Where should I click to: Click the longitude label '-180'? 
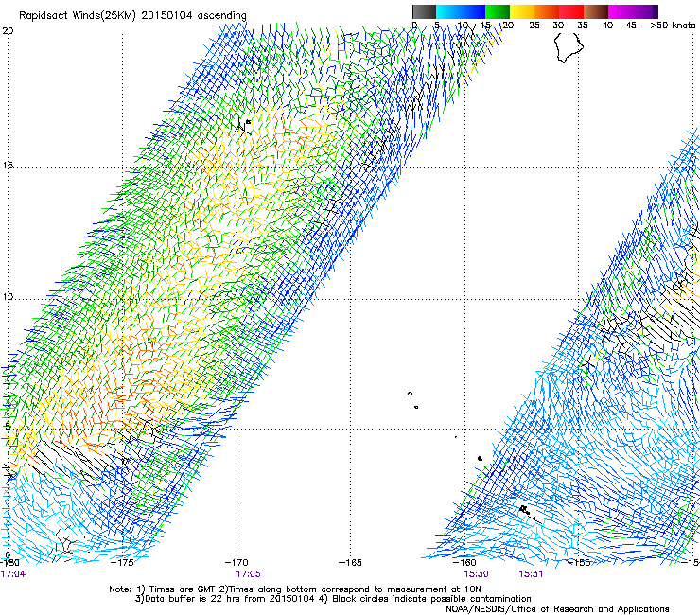[9, 562]
